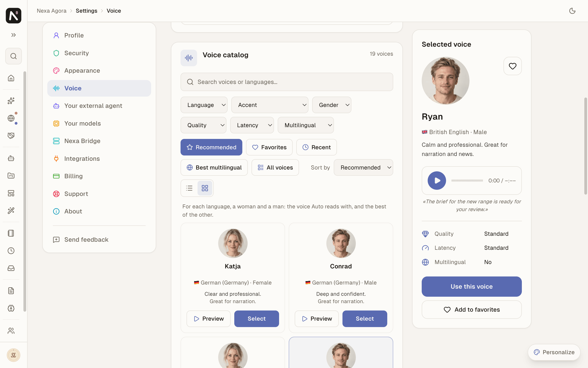Open the users icon in the left rail
Screen dimensions: 588x368
click(x=11, y=331)
